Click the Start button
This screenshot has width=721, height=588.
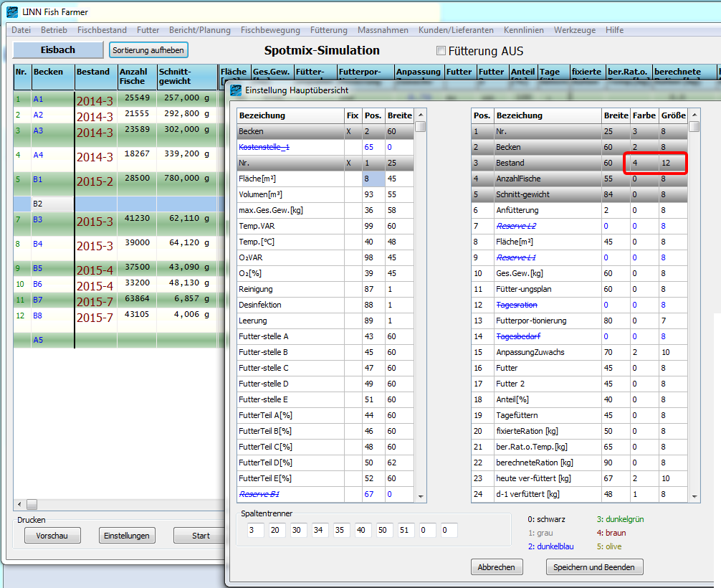click(201, 536)
